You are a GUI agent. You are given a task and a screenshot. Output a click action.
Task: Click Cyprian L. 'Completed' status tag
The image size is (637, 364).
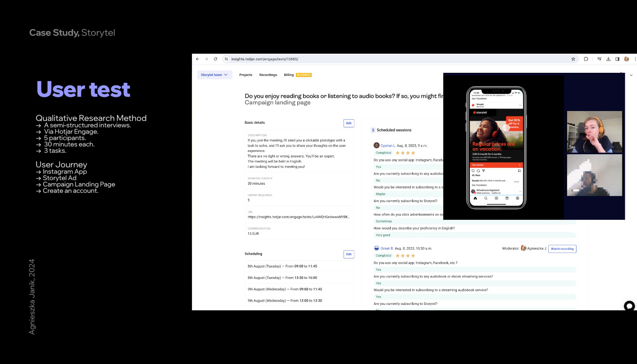(384, 153)
